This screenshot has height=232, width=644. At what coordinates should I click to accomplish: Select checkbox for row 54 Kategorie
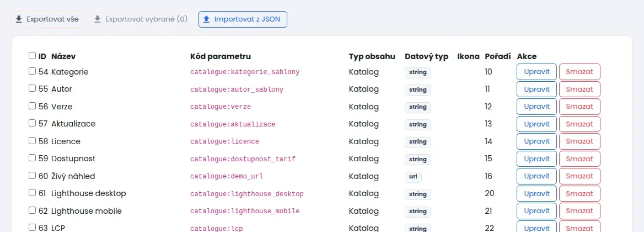[x=33, y=71]
